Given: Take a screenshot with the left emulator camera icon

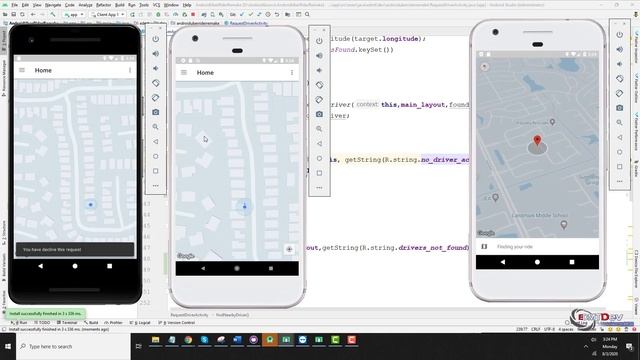Looking at the screenshot, I should coord(156,112).
